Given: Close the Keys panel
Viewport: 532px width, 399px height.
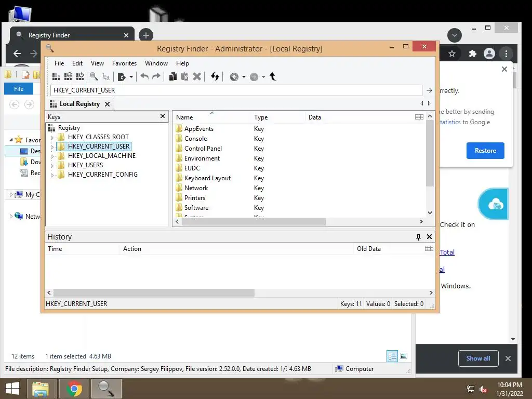Looking at the screenshot, I should [x=163, y=116].
